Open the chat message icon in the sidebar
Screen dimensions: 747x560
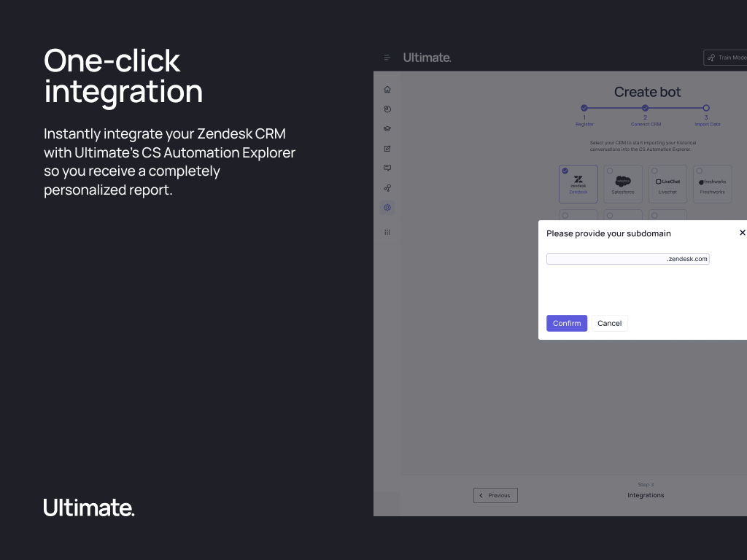[x=387, y=168]
